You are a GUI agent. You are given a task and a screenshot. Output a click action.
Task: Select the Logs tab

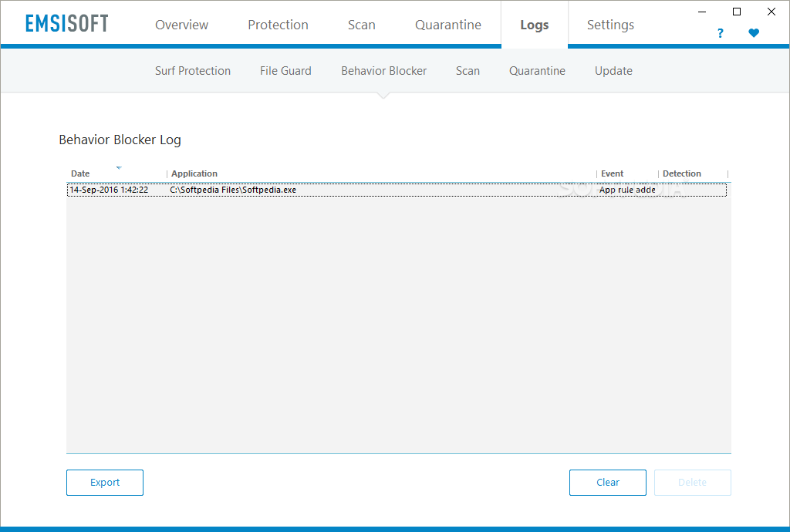[x=534, y=25]
